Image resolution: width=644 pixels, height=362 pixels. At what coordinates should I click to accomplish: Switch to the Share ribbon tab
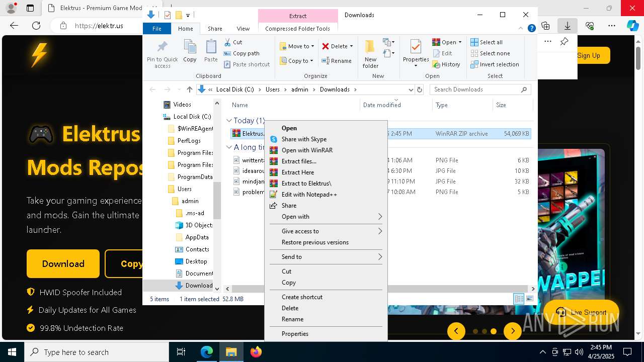click(215, 29)
